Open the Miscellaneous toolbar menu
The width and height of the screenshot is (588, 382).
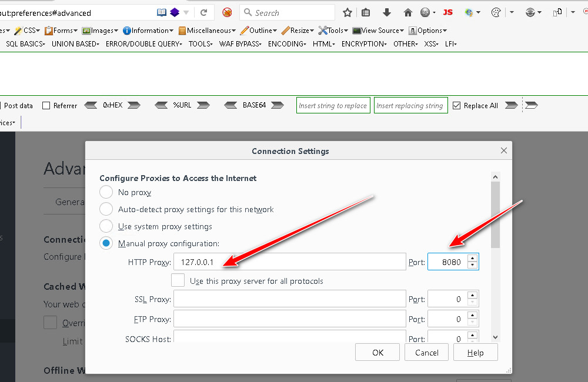(x=207, y=31)
